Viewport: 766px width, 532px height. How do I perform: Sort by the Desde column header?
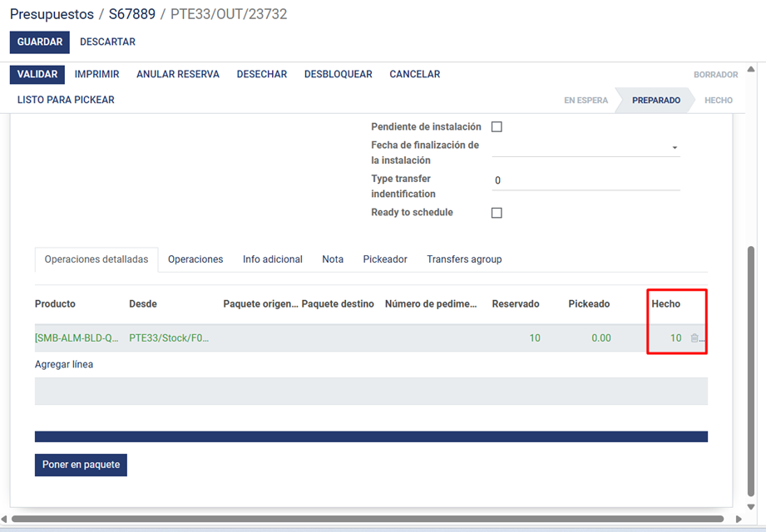[143, 304]
